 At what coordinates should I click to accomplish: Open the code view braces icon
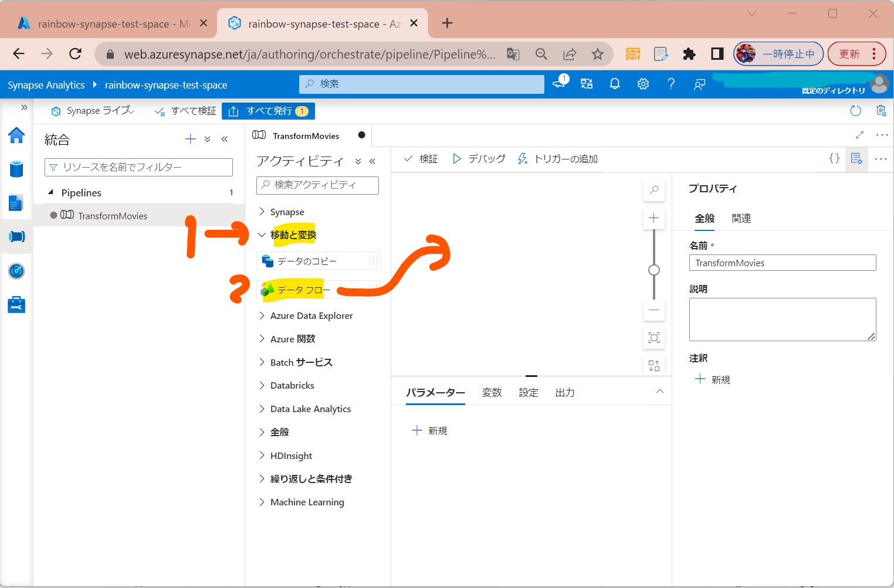[834, 159]
